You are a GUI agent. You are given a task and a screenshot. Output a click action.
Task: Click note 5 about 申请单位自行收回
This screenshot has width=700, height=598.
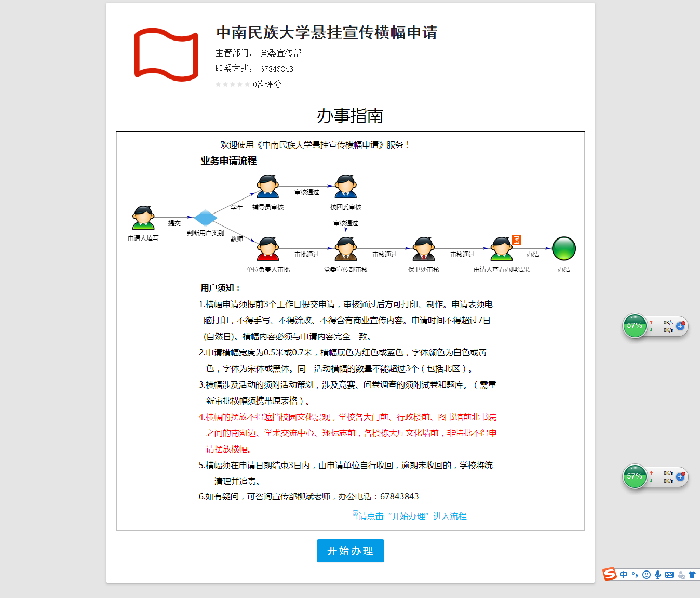[346, 473]
